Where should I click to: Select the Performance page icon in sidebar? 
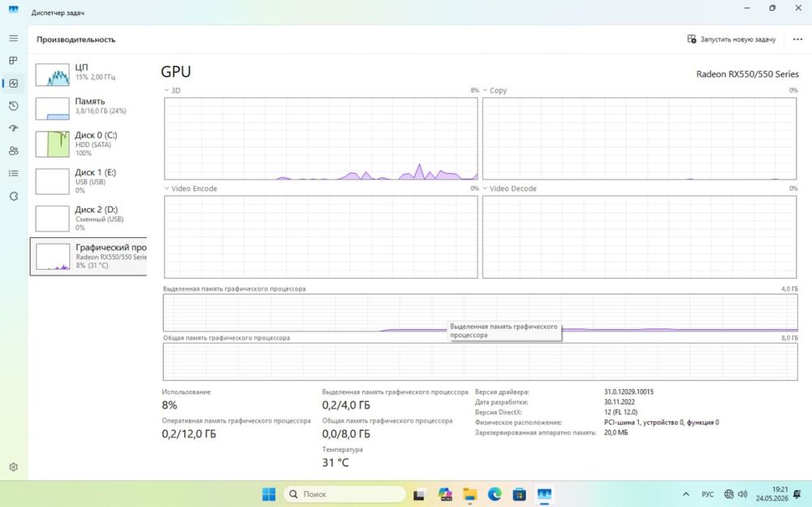coord(14,84)
